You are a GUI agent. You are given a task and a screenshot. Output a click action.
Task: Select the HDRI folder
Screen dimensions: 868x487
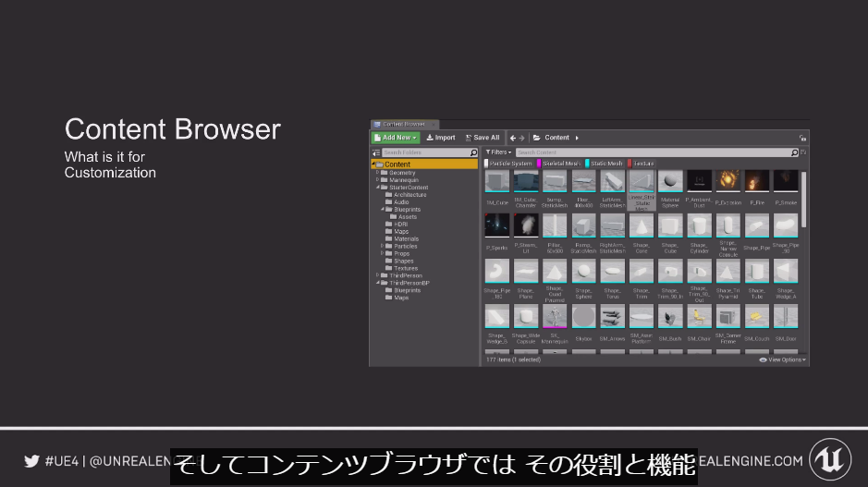[x=397, y=225]
